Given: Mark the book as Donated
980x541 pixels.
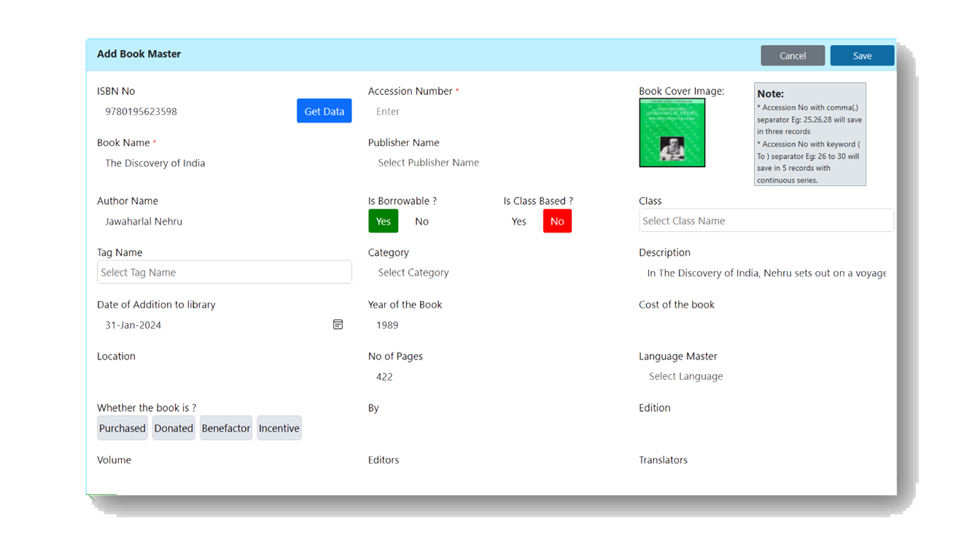Looking at the screenshot, I should [x=173, y=428].
